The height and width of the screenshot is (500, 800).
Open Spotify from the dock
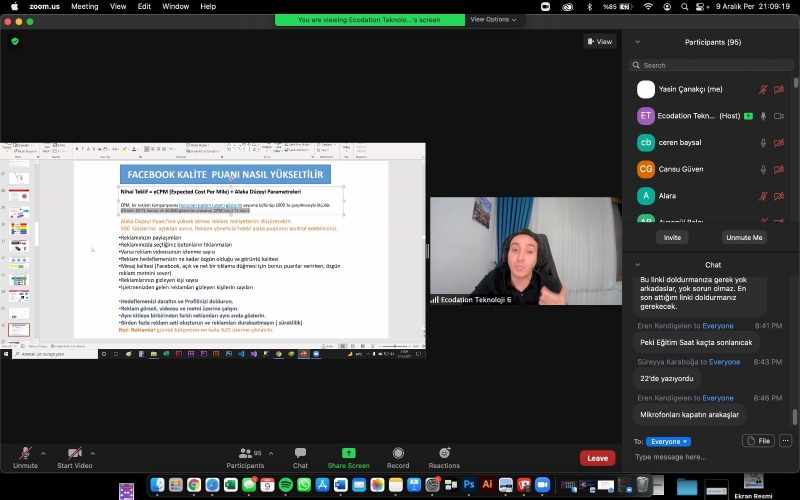[286, 484]
